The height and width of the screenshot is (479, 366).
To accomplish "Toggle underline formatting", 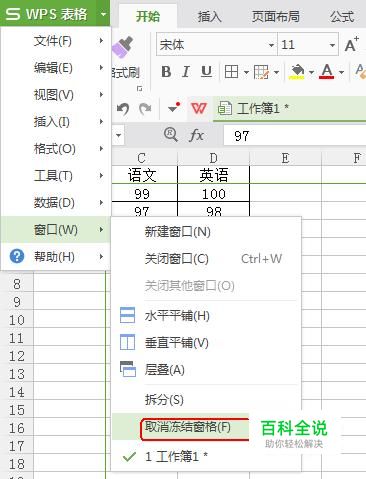I will [206, 71].
